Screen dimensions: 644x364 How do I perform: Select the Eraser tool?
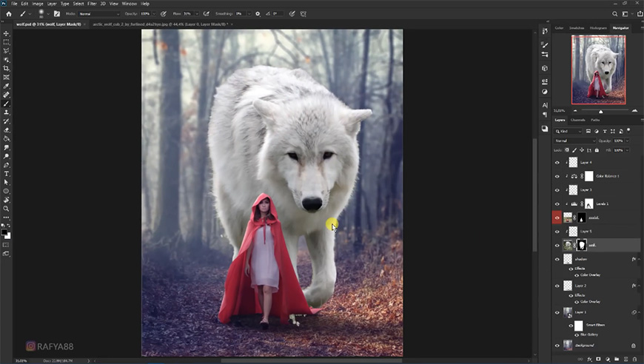click(x=6, y=130)
